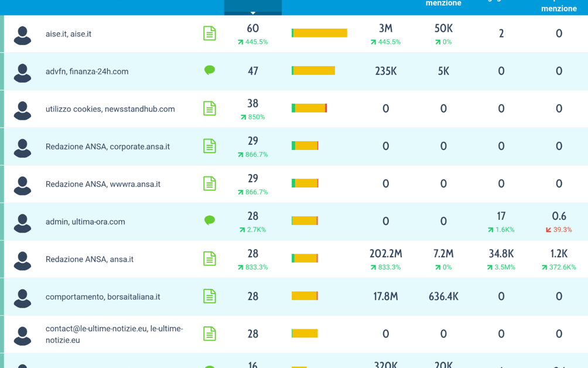Image resolution: width=588 pixels, height=368 pixels.
Task: Click sentiment bar in newsstandhub.com row
Action: (309, 108)
